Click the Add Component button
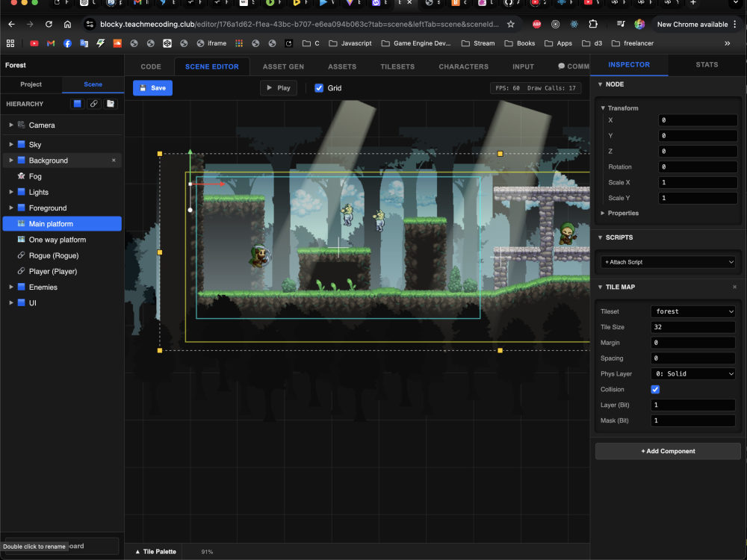747x560 pixels. [x=668, y=451]
